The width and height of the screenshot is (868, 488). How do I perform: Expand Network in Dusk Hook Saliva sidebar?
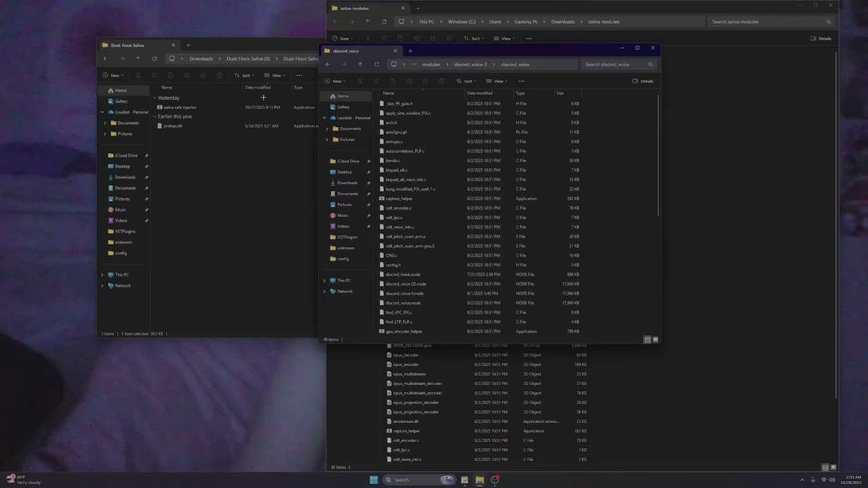coord(102,285)
